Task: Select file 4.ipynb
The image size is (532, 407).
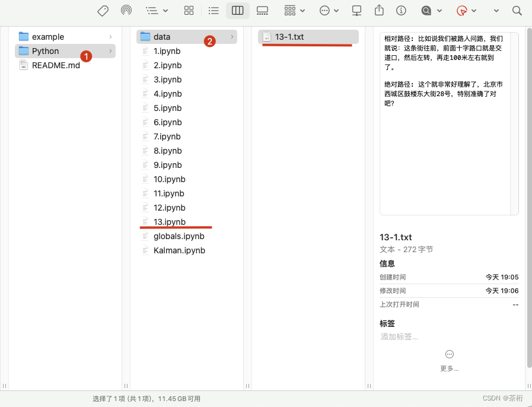Action: 187,94
